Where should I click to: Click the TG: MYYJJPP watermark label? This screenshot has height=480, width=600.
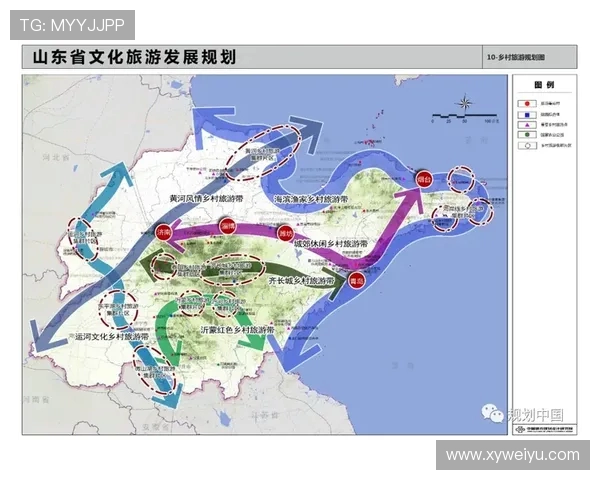coord(72,24)
